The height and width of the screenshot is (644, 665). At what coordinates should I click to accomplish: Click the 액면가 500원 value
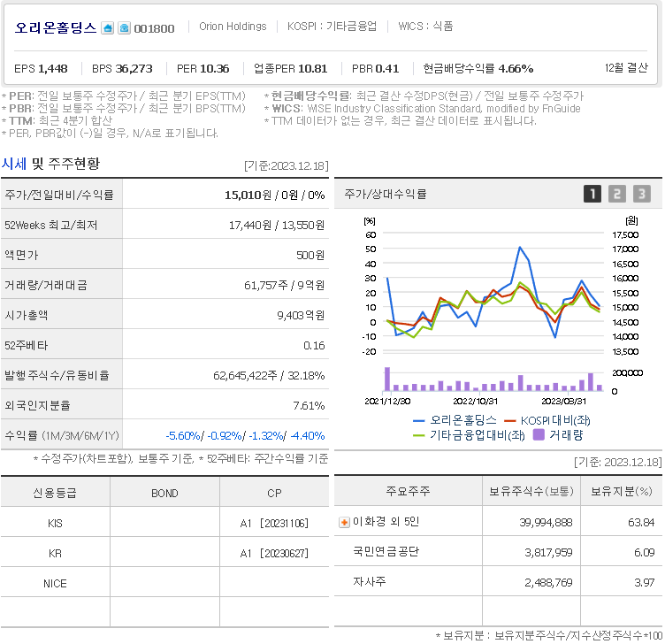[x=310, y=256]
